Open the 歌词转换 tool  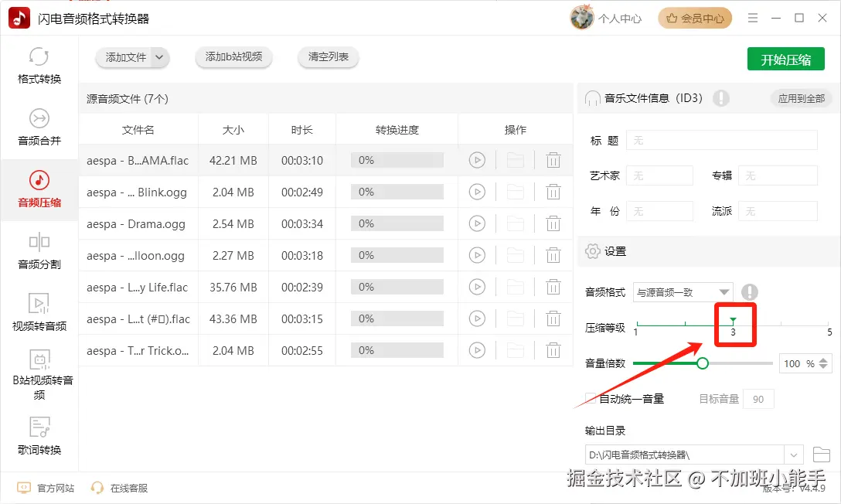[39, 436]
